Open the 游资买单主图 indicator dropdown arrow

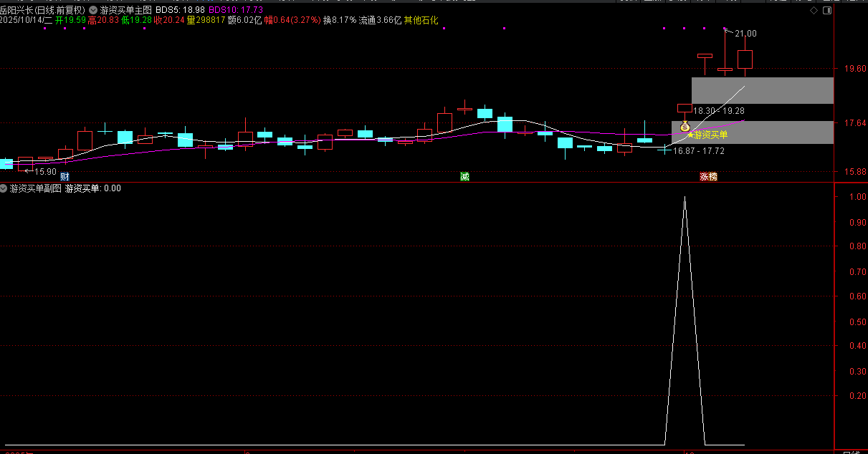93,11
